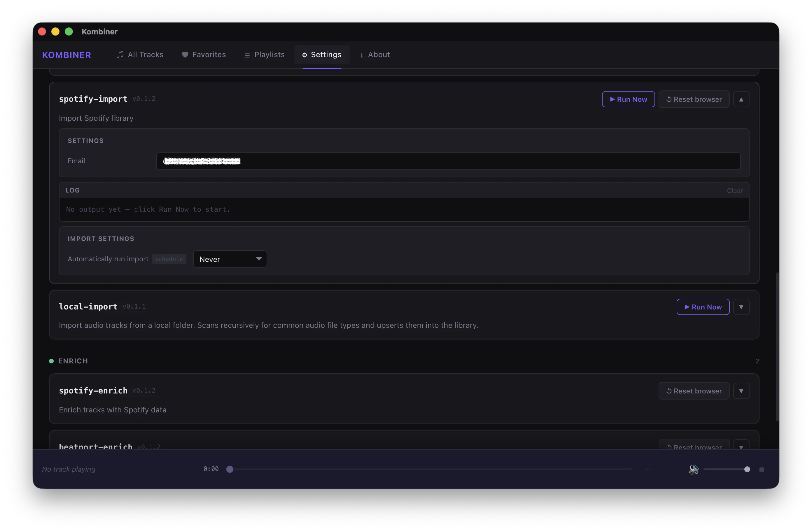Mute audio with the speaker icon
Image resolution: width=812 pixels, height=532 pixels.
click(694, 469)
